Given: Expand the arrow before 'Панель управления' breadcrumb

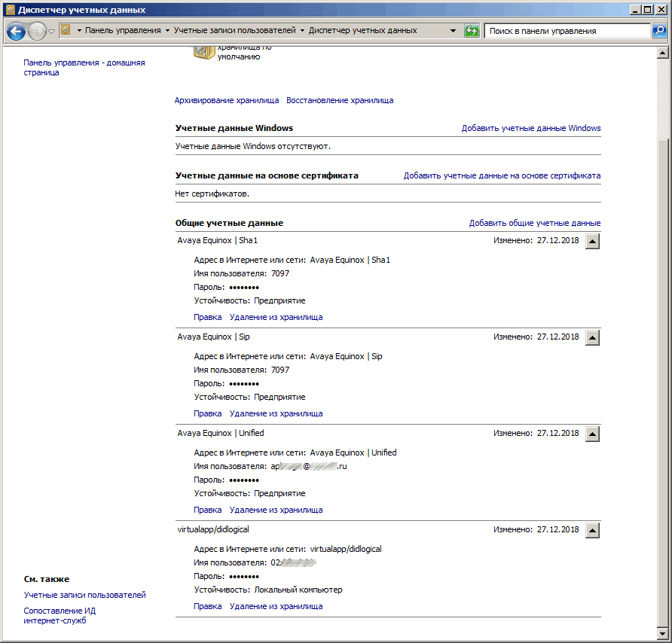Looking at the screenshot, I should [79, 30].
